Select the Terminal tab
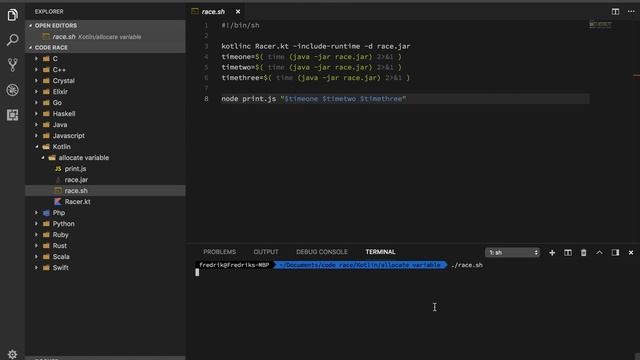This screenshot has width=640, height=360. (x=380, y=252)
